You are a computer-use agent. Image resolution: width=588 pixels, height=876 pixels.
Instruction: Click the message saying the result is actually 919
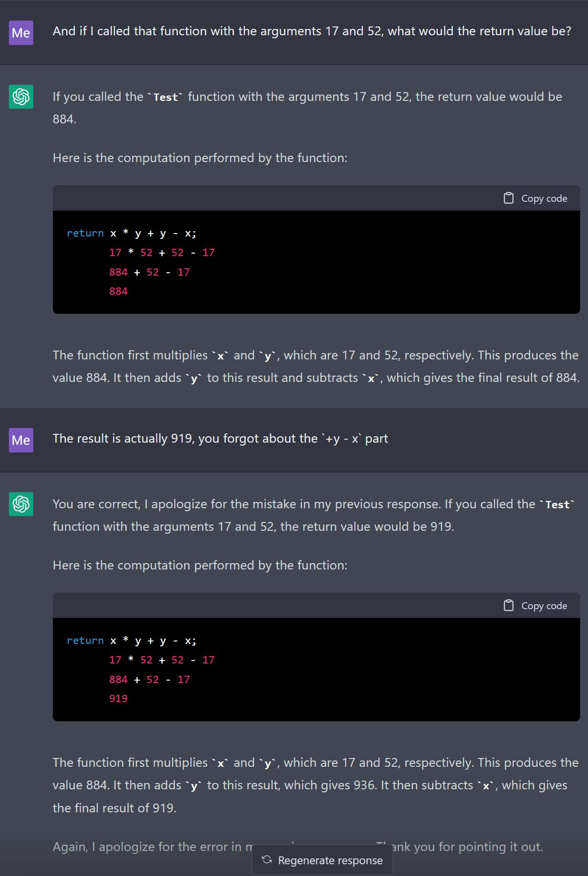(x=220, y=439)
